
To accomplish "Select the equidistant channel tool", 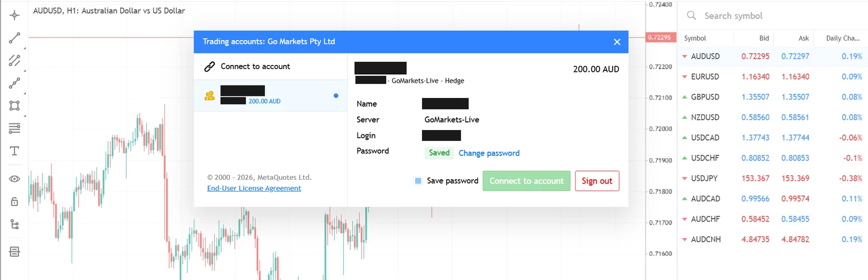I will coord(15,61).
